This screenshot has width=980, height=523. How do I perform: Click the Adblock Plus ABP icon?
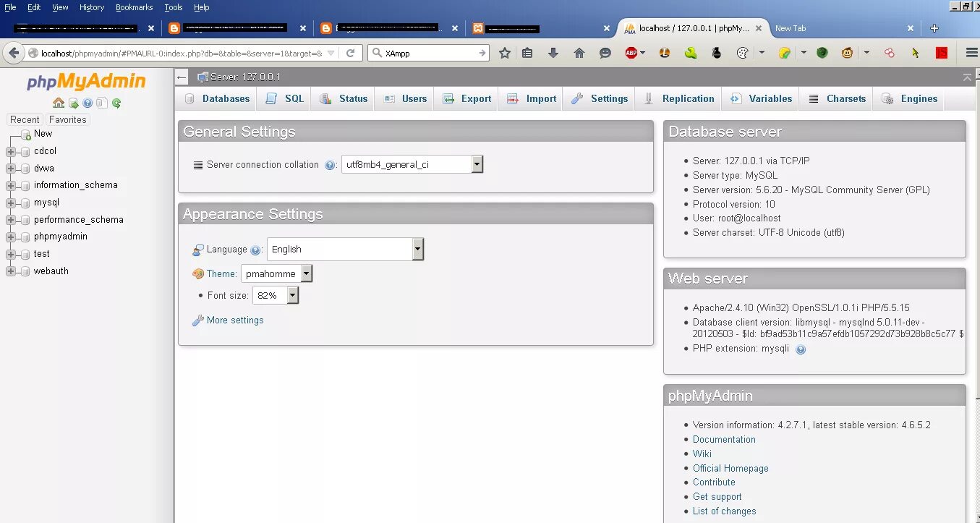tap(631, 53)
